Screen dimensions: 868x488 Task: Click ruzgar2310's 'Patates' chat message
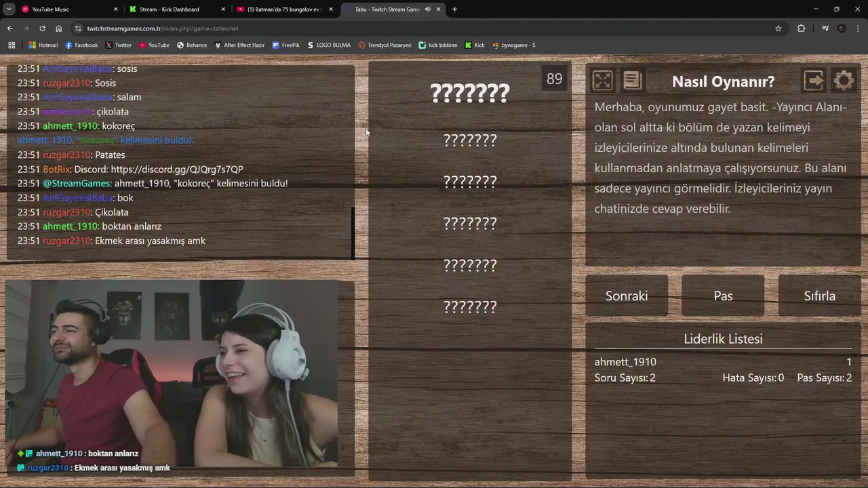[71, 155]
